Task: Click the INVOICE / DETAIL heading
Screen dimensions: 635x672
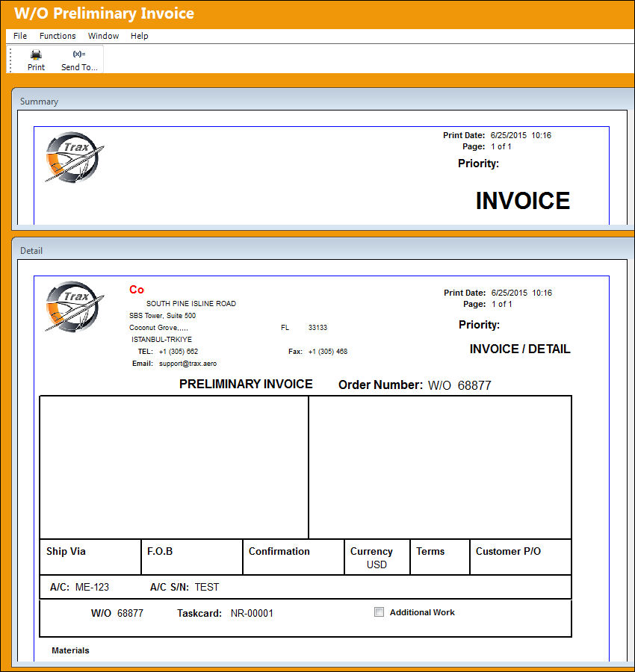Action: click(520, 349)
